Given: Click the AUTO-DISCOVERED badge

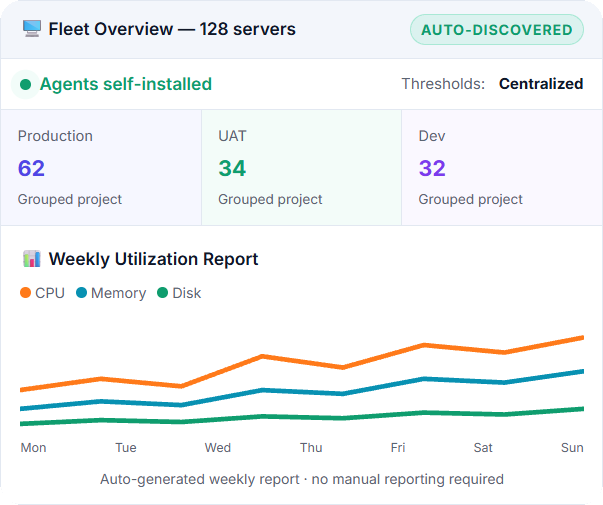Looking at the screenshot, I should point(496,30).
